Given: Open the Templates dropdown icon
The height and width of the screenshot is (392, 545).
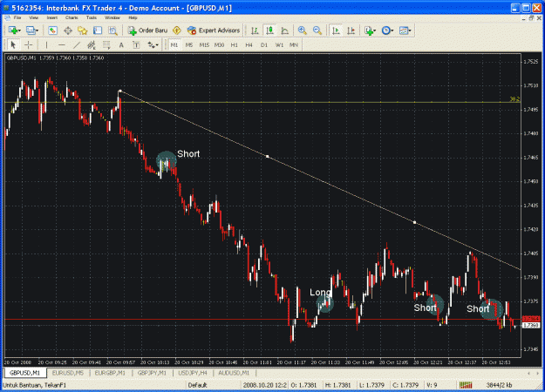Looking at the screenshot, I should [405, 30].
